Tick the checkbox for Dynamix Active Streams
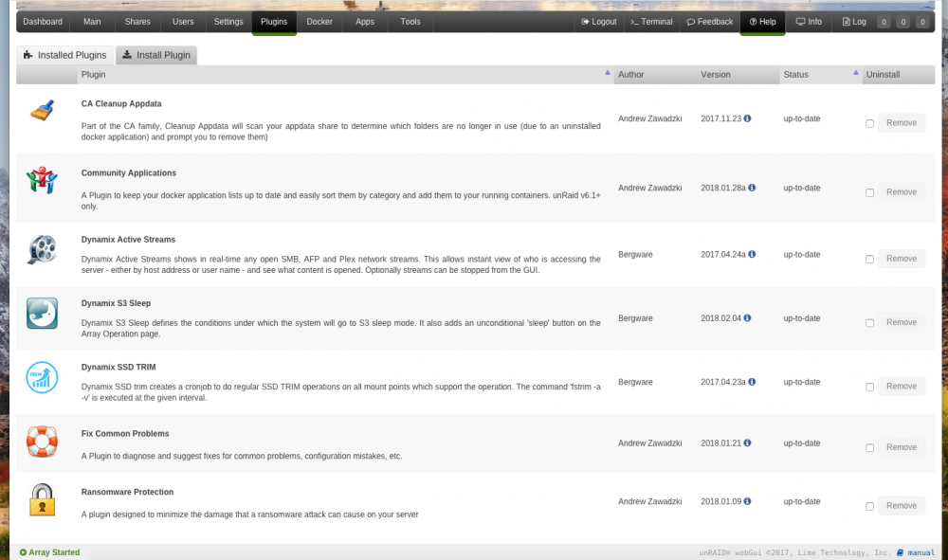The height and width of the screenshot is (560, 948). (x=869, y=260)
